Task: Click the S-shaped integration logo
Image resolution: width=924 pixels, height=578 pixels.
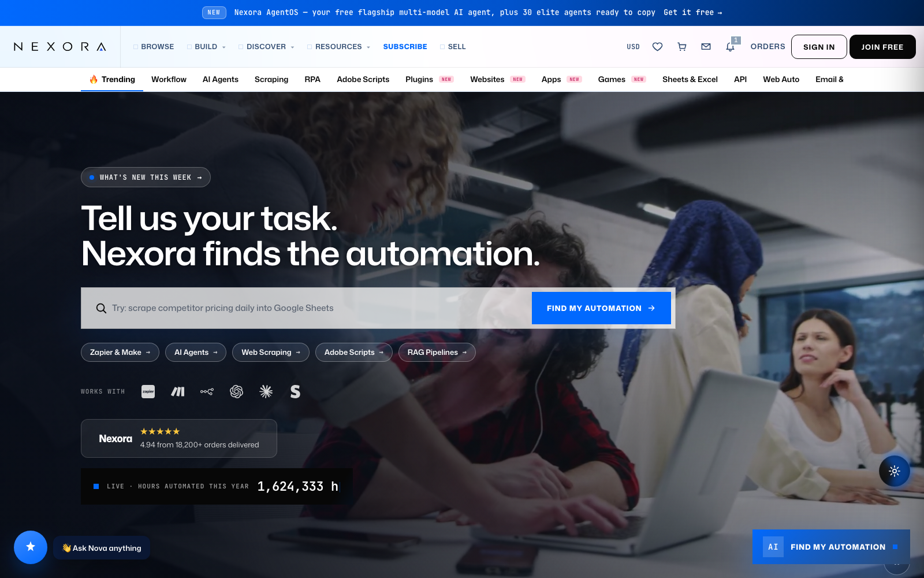Action: [x=295, y=392]
